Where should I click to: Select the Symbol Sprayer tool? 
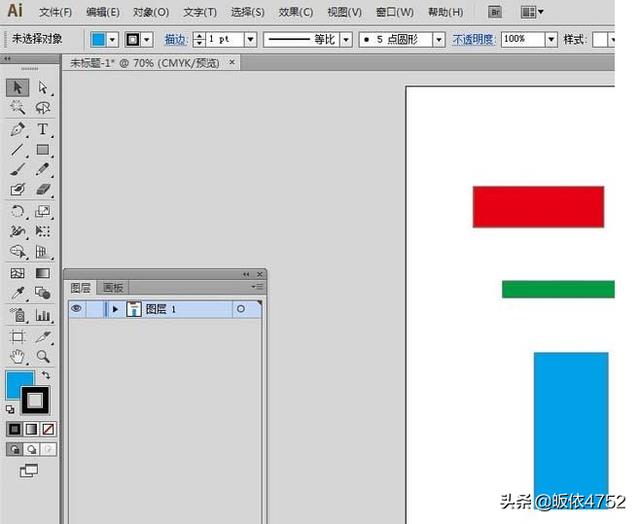click(x=17, y=315)
